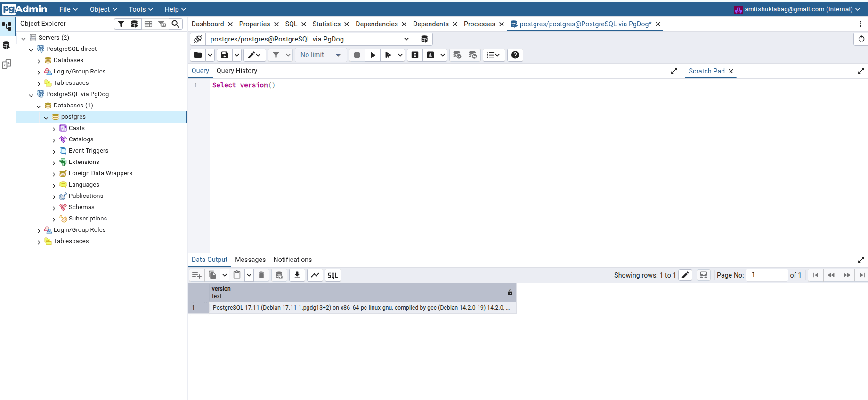868x400 pixels.
Task: Switch to the Messages tab
Action: (x=250, y=260)
